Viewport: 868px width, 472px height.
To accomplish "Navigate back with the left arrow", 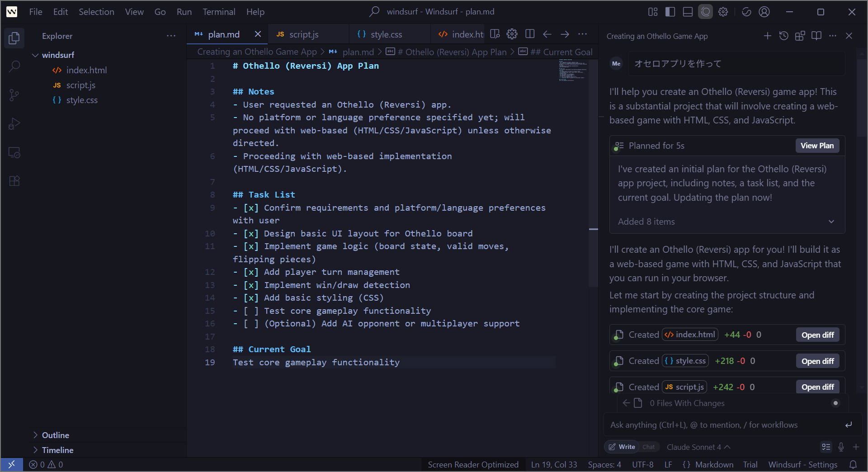I will point(547,34).
